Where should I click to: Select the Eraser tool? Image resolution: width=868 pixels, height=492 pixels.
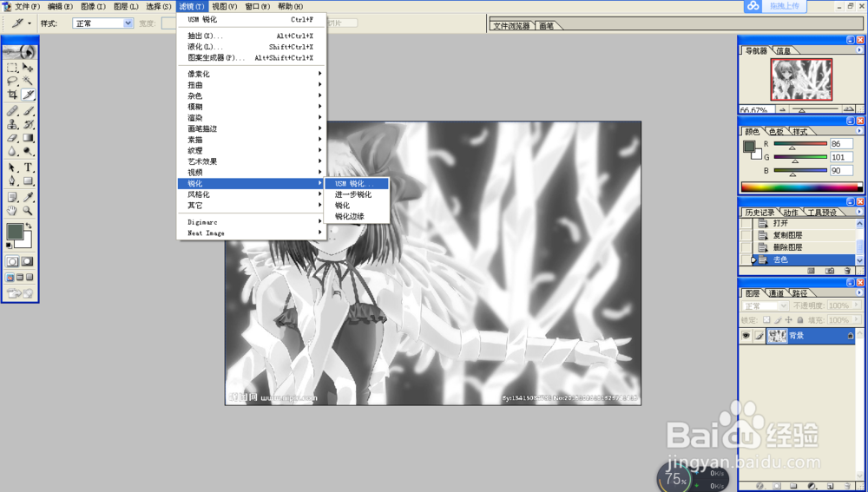12,138
